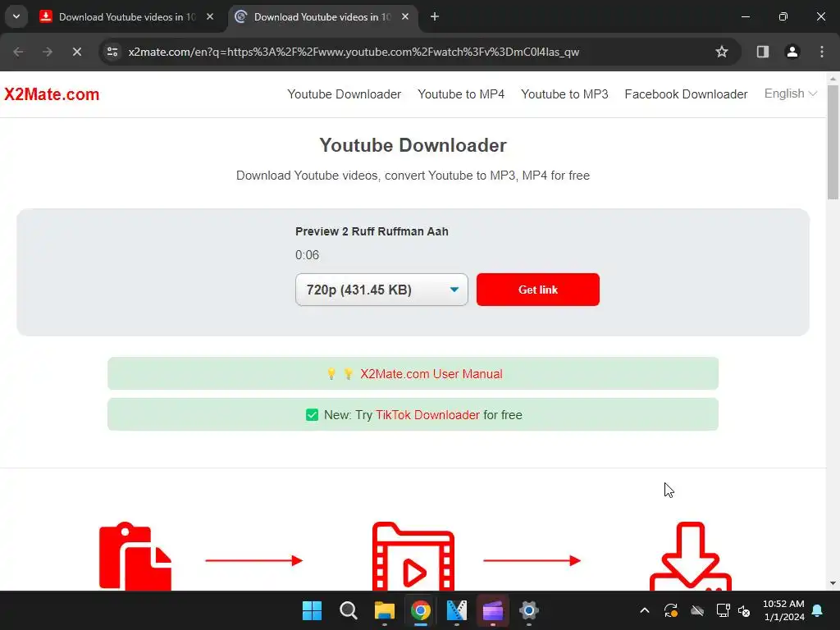This screenshot has height=630, width=840.
Task: Open the purple clapperboard video app
Action: [x=493, y=610]
